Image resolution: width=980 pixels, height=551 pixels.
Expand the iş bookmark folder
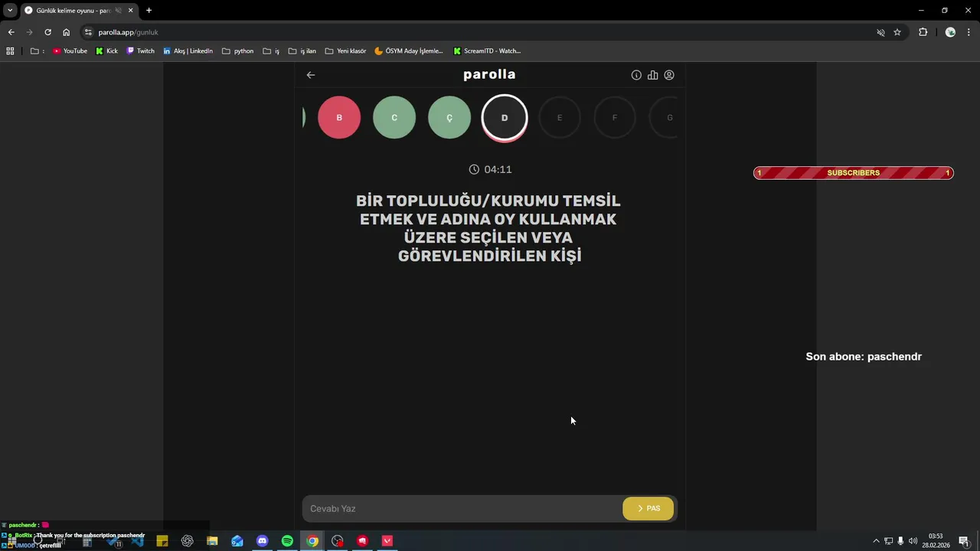[270, 51]
